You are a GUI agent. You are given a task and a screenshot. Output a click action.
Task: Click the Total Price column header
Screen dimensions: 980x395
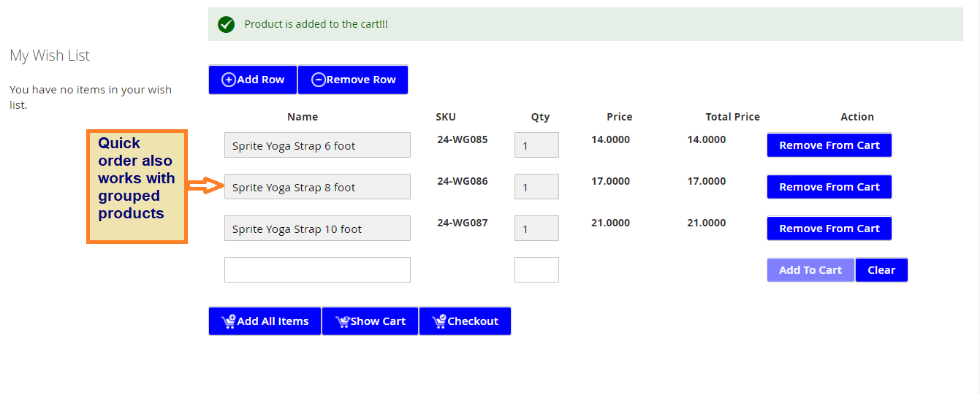pos(733,117)
